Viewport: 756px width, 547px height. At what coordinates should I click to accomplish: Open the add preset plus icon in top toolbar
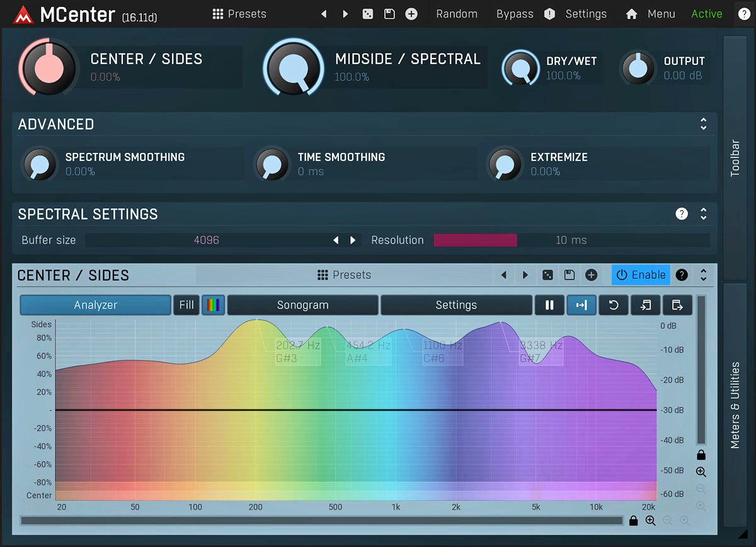[x=411, y=13]
